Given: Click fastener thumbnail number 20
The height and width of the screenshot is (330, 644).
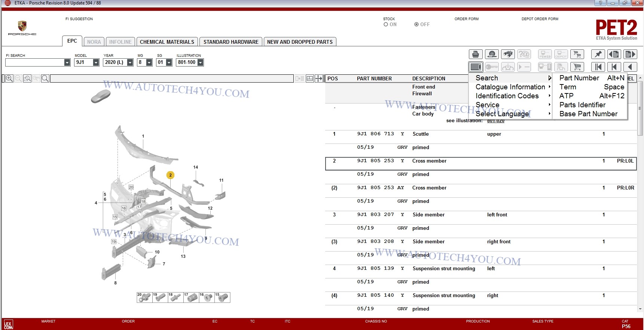Looking at the screenshot, I should (x=144, y=297).
